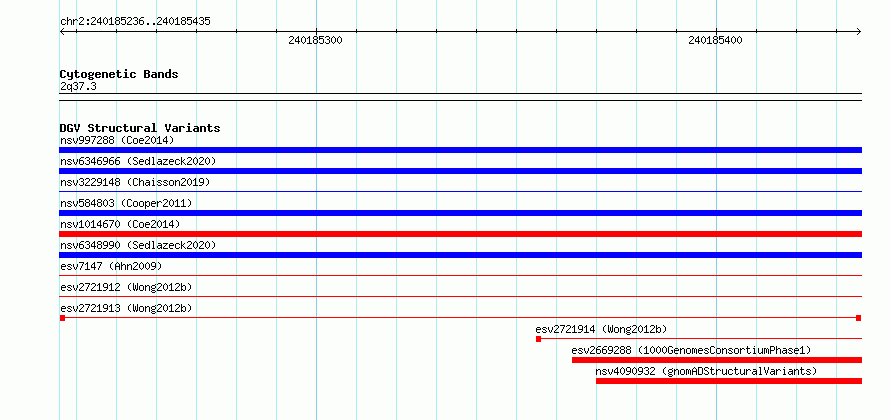Screen dimensions: 890x420
Task: Select the red nsv4090932 variant bar
Action: [729, 381]
